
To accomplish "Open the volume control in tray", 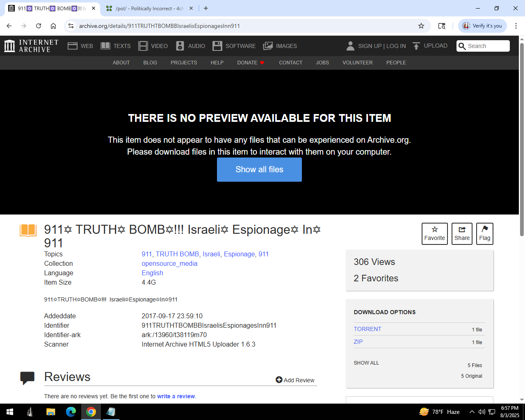I will 482,412.
